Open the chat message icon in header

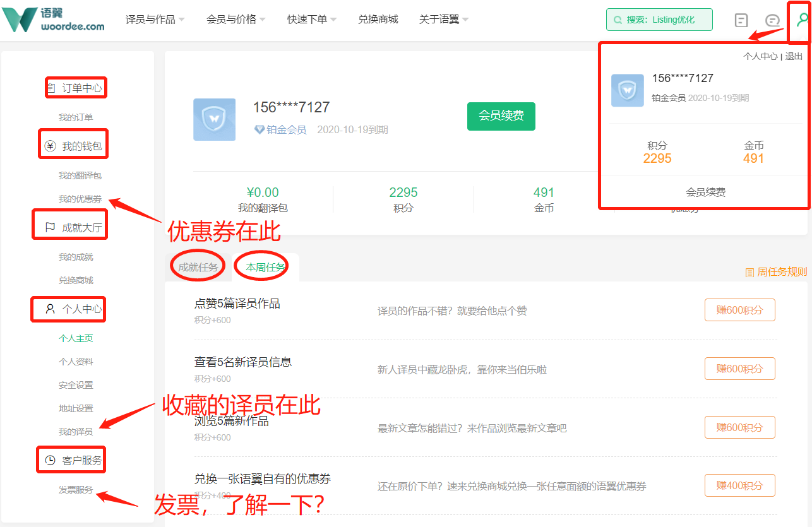(772, 20)
